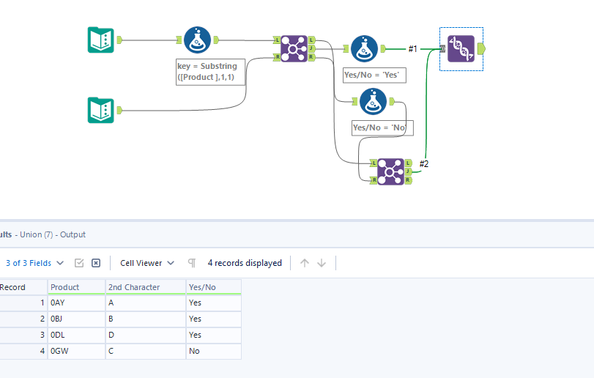The image size is (594, 378).
Task: Select cell with product 0GW
Action: coord(76,351)
